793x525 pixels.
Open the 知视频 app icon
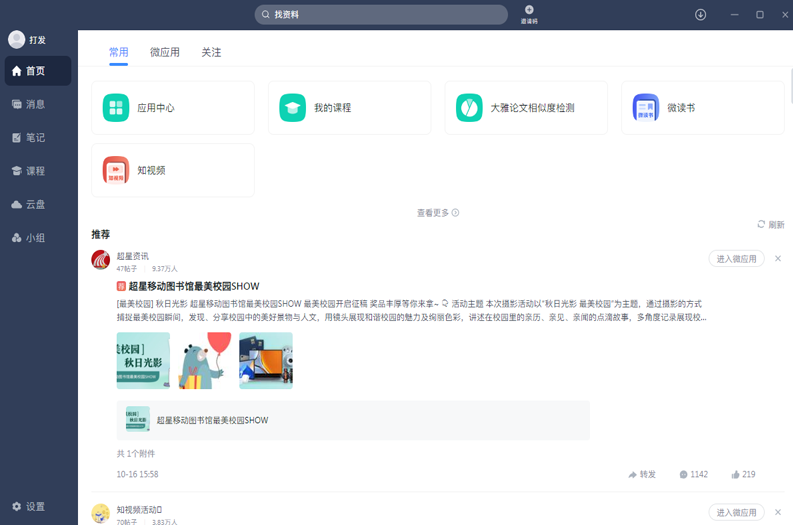pos(116,170)
